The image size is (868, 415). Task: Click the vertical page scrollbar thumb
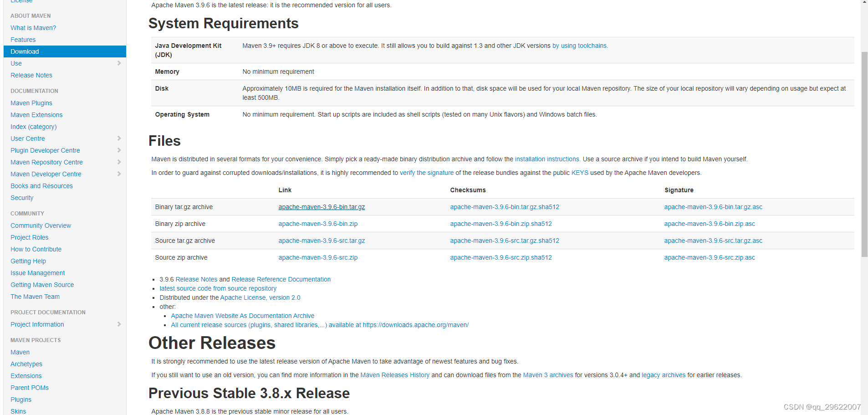point(864,154)
